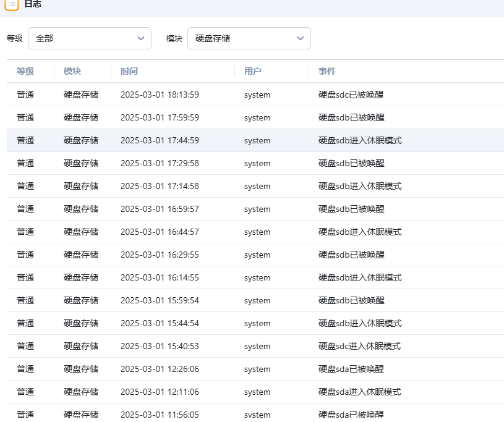The image size is (504, 422).
Task: Click the 日志 log icon in the title
Action: coord(12,4)
